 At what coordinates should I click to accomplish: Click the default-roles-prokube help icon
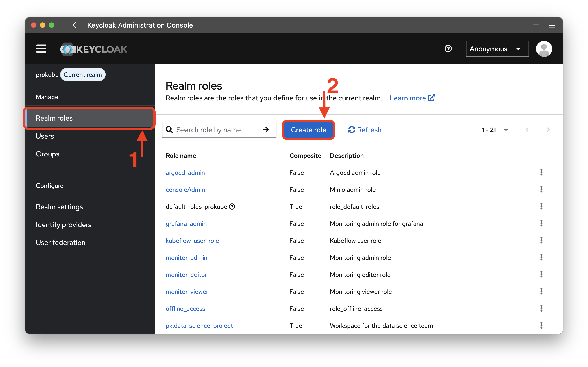[x=232, y=207]
